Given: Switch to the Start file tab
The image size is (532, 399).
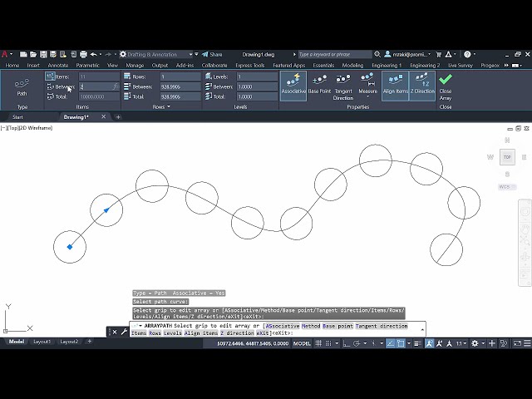Looking at the screenshot, I should point(17,117).
